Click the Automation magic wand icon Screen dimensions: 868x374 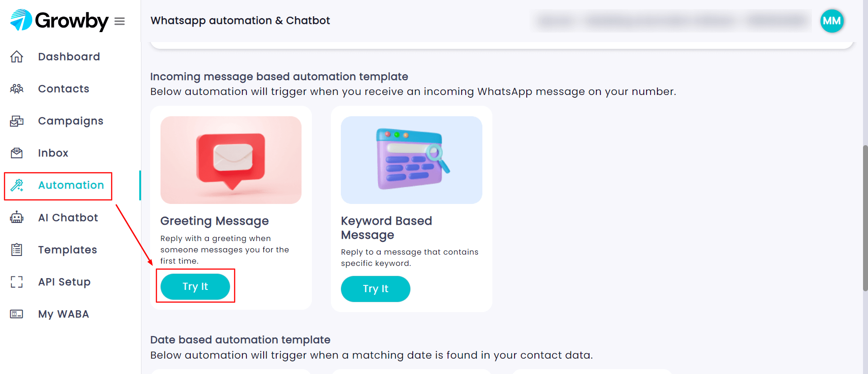click(17, 185)
